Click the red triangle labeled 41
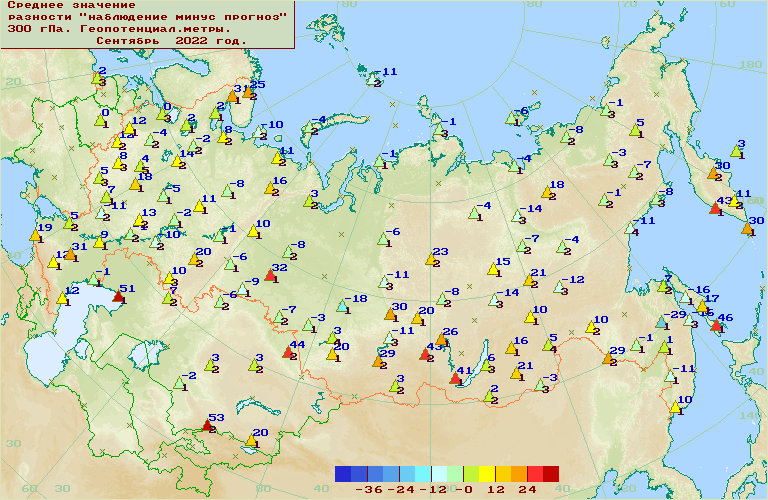Image resolution: width=768 pixels, height=500 pixels. [x=455, y=378]
